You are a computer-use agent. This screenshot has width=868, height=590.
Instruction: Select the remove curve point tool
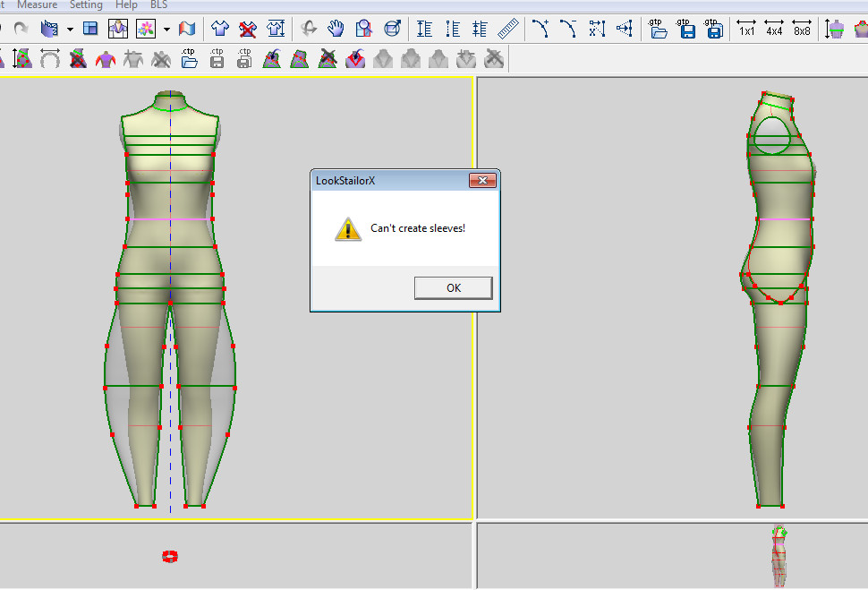568,30
